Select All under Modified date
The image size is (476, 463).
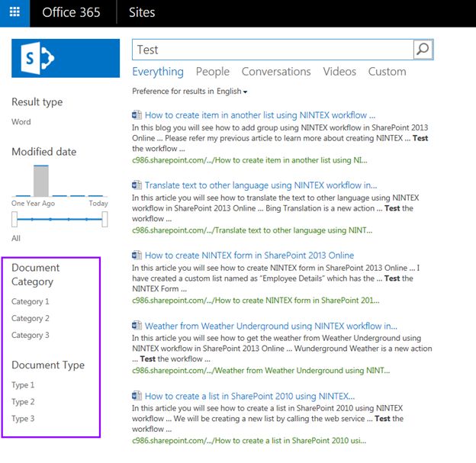coord(16,238)
